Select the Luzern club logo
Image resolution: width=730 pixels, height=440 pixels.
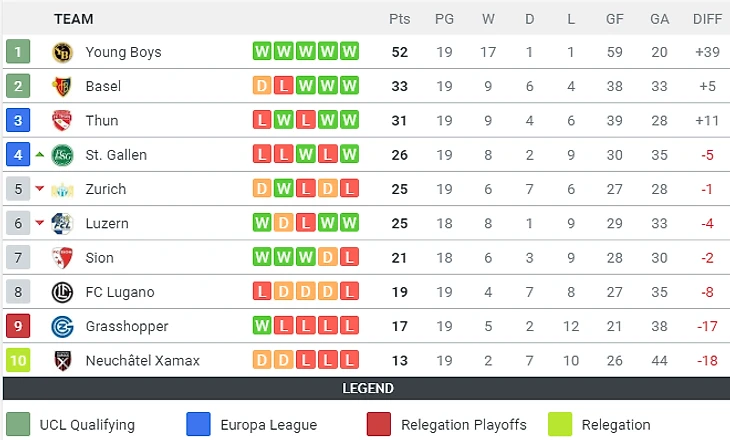point(63,223)
